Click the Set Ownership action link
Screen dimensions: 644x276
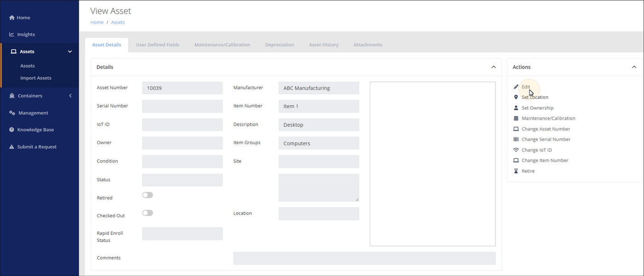click(538, 108)
